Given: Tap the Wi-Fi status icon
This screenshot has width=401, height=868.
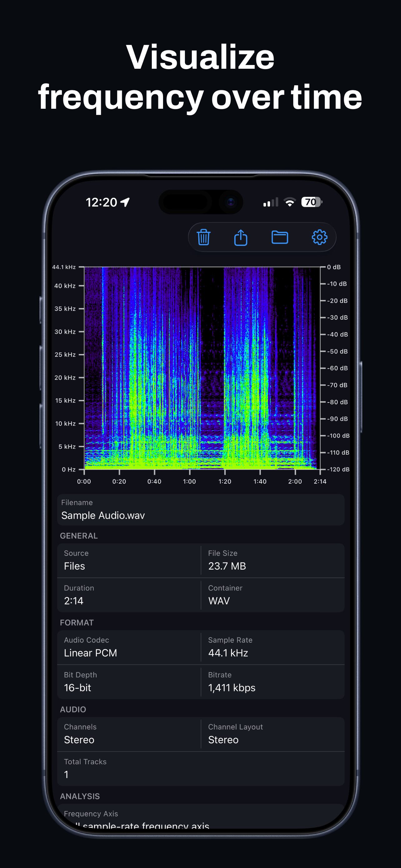Looking at the screenshot, I should tap(290, 202).
